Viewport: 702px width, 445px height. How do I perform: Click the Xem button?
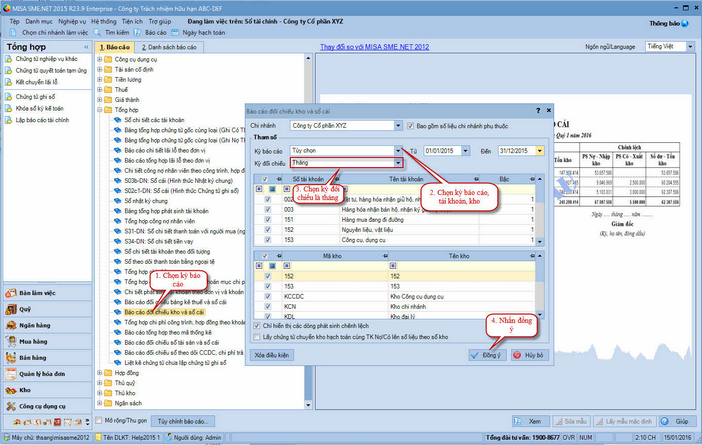530,421
